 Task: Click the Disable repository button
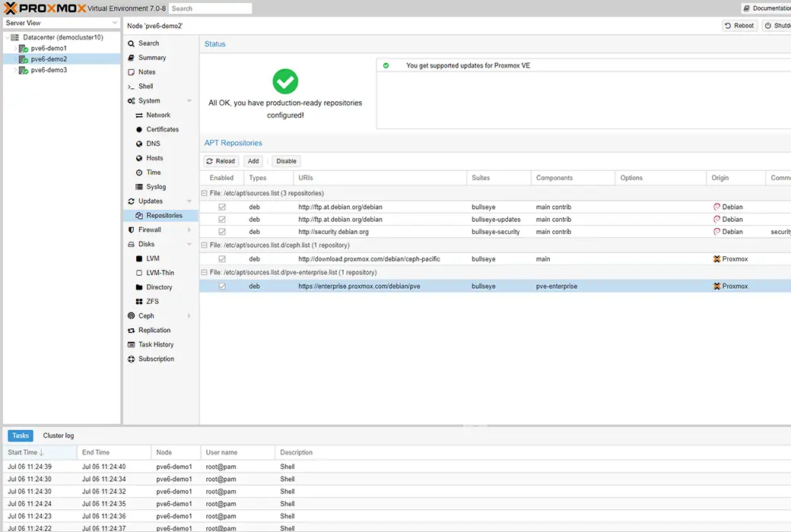tap(286, 161)
